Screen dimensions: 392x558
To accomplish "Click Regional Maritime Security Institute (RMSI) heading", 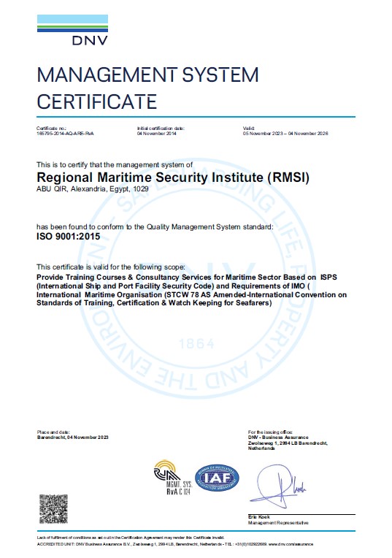I will [173, 177].
